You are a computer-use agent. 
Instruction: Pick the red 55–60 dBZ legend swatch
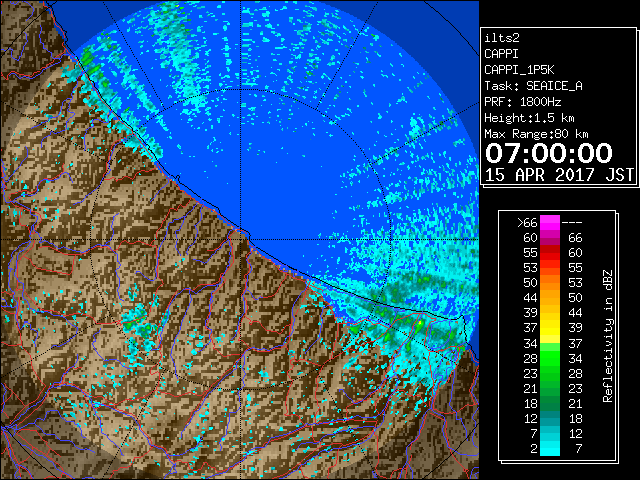pos(550,253)
